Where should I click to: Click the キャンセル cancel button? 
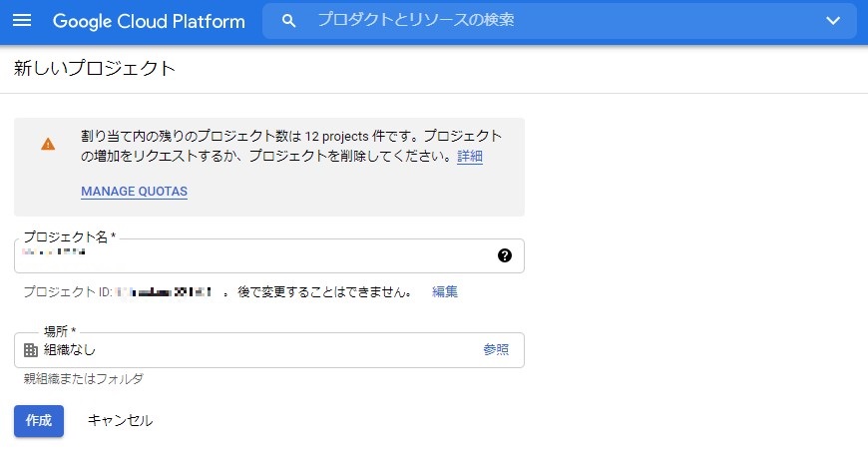(120, 421)
